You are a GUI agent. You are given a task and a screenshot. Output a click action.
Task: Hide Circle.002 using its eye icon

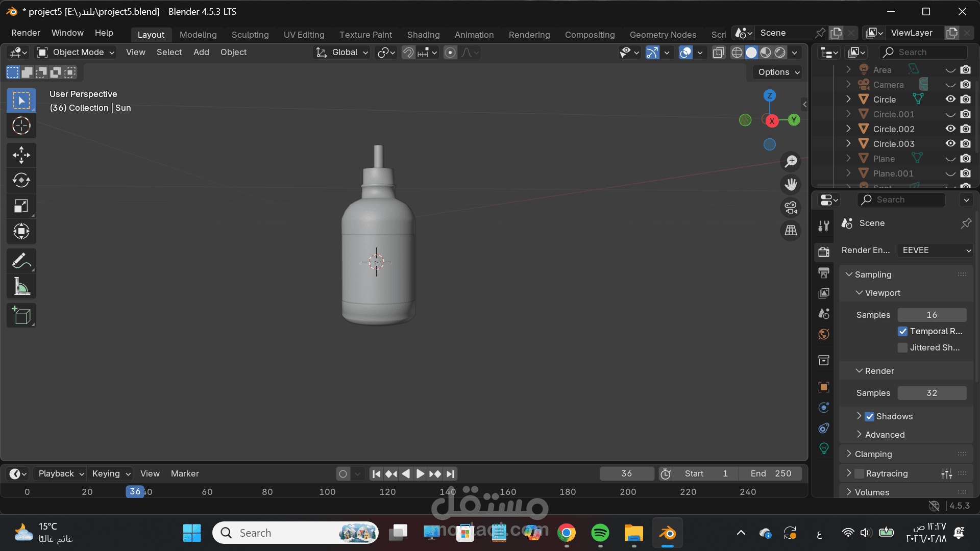950,129
